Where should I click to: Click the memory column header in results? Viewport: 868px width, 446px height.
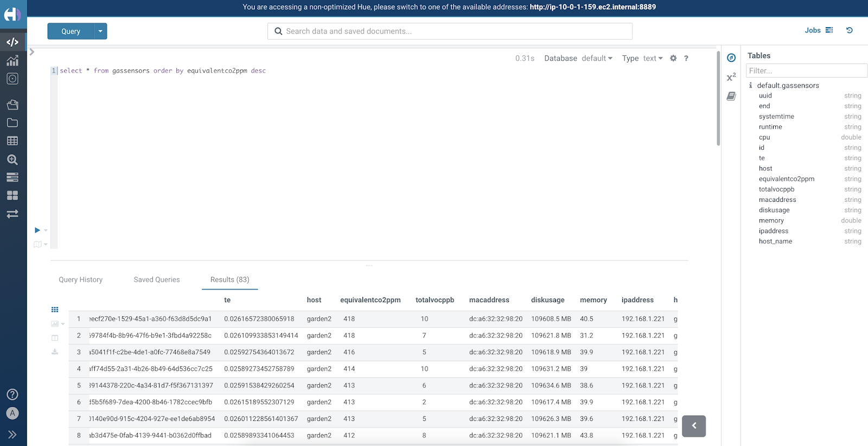click(x=593, y=300)
